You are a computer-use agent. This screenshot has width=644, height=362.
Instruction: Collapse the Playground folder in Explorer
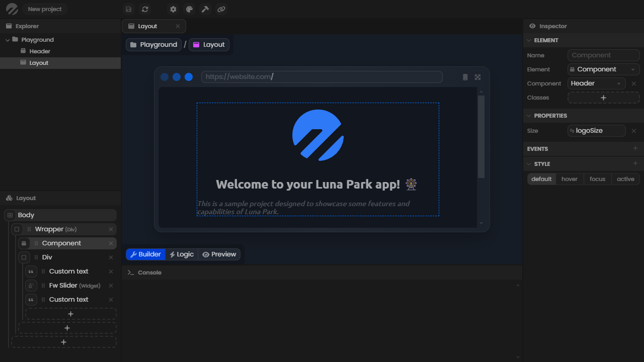8,40
